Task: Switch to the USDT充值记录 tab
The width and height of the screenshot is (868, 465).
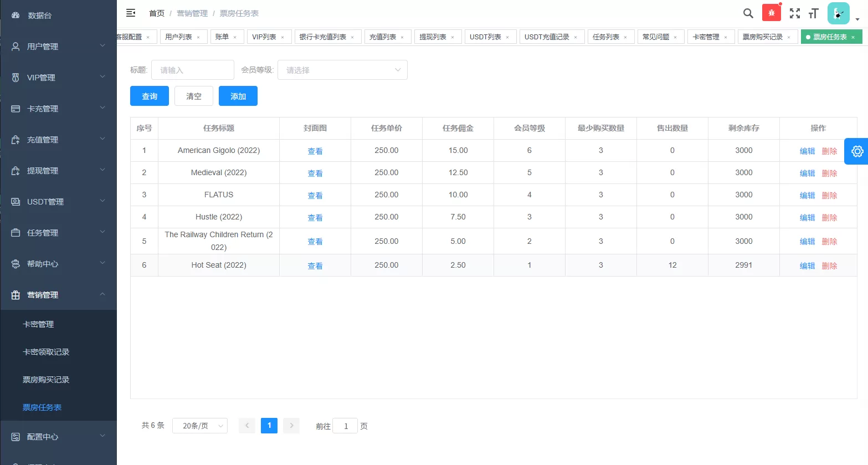Action: pos(548,36)
